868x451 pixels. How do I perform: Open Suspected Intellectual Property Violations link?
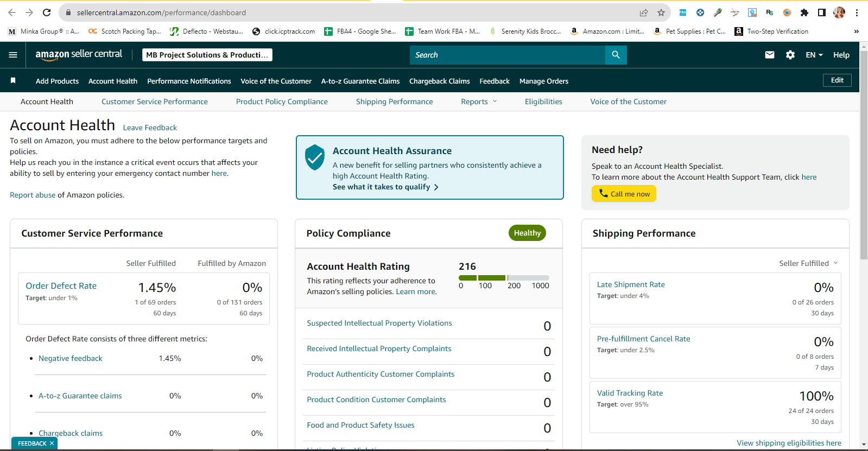pos(379,323)
